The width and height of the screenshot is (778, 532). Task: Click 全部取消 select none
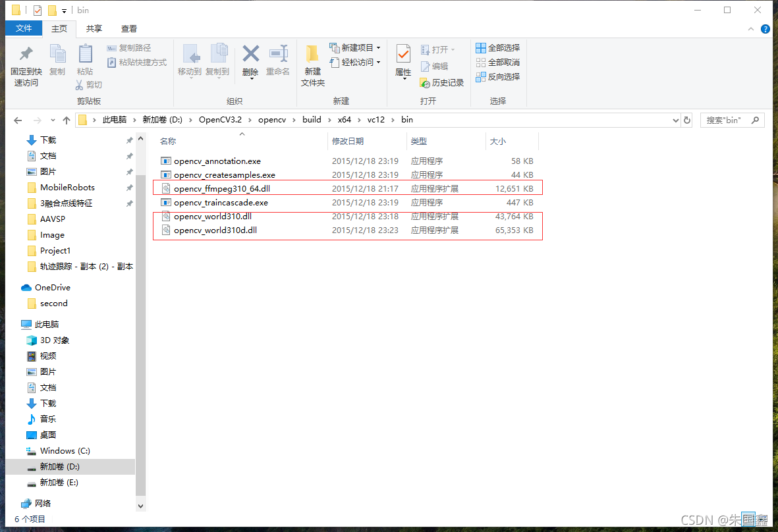point(497,62)
